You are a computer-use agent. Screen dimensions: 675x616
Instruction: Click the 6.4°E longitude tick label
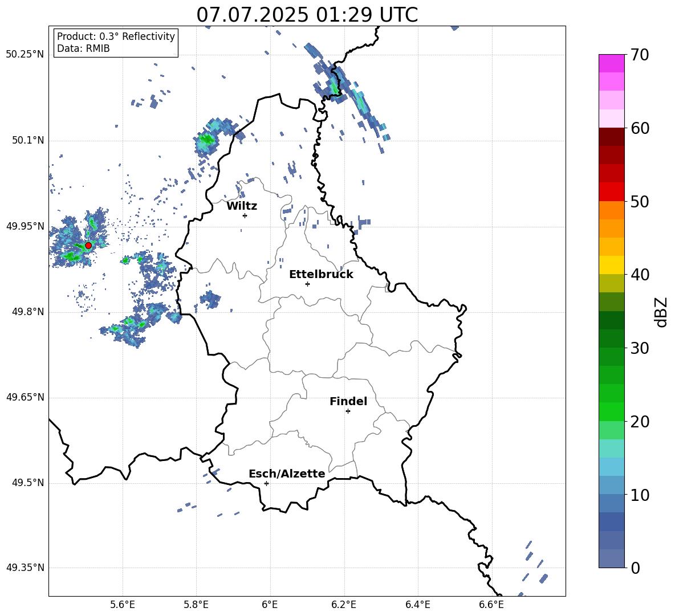[x=417, y=605]
